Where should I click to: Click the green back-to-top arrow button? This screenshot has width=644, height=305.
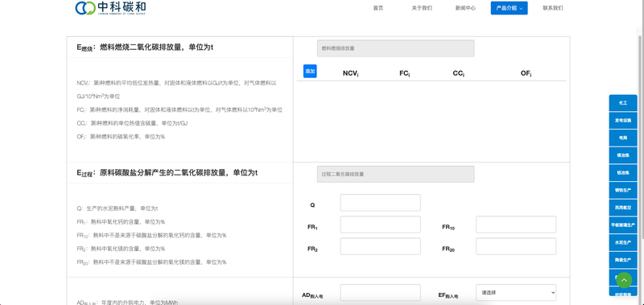pyautogui.click(x=624, y=280)
